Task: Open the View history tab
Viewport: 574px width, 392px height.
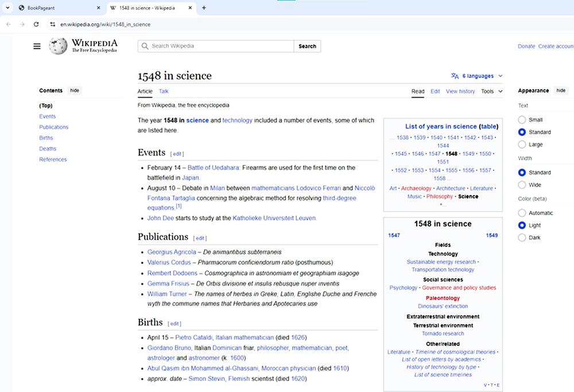Action: pos(460,91)
